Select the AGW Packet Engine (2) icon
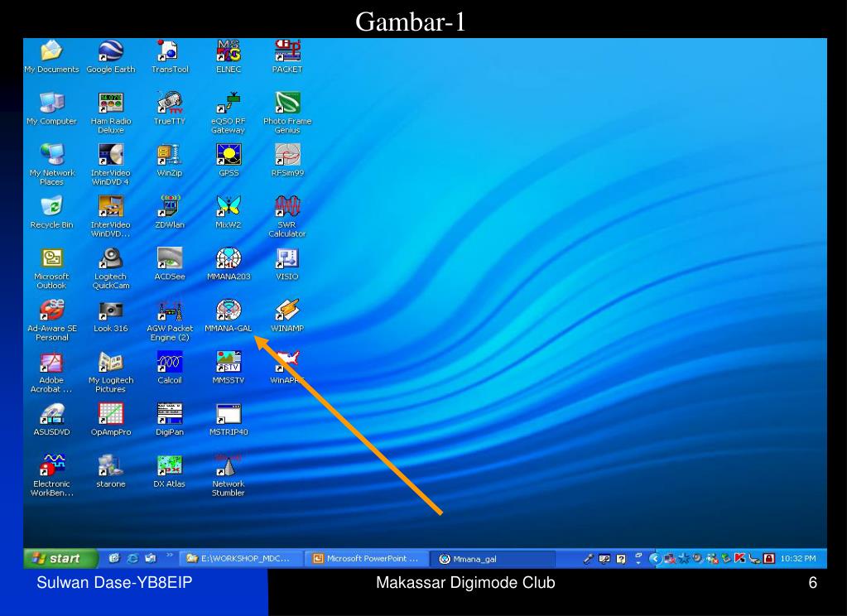This screenshot has height=616, width=847. coord(170,320)
